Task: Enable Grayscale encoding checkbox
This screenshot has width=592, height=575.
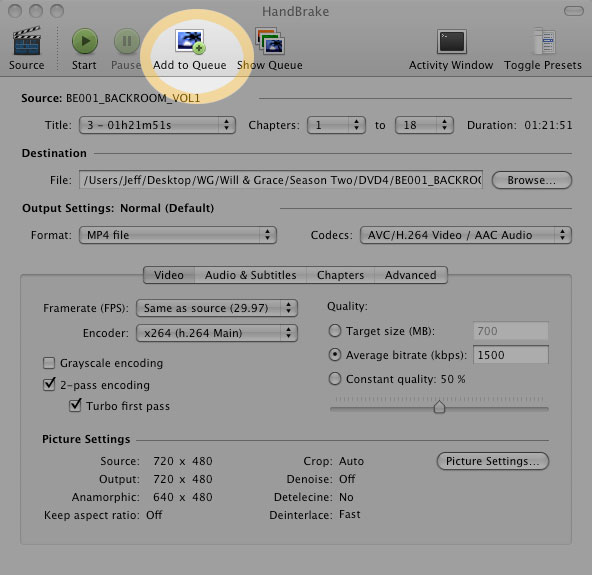Action: 49,363
